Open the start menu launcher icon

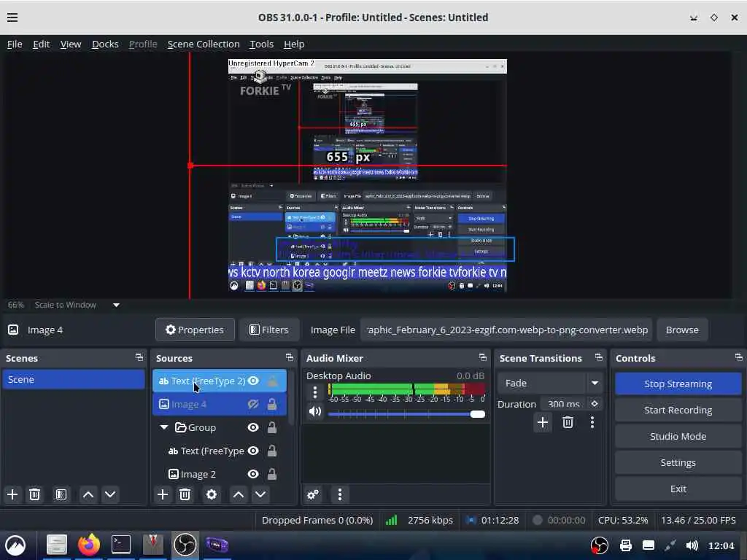pos(15,545)
